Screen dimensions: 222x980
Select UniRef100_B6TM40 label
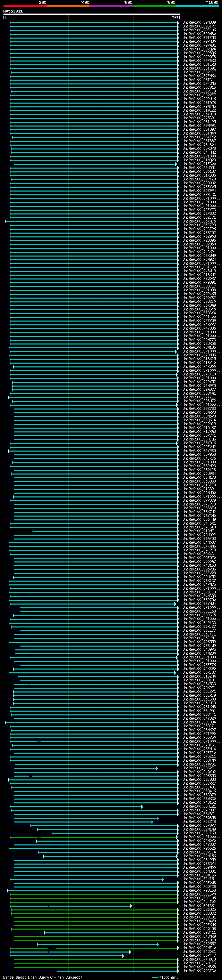point(199,133)
